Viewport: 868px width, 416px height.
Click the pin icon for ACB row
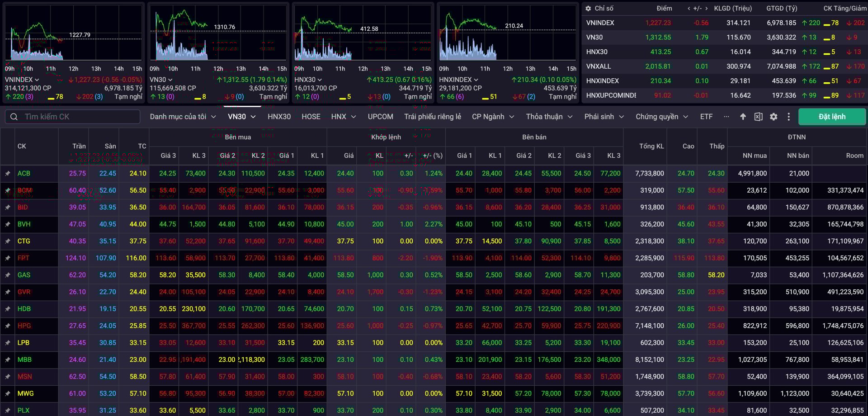(x=8, y=174)
